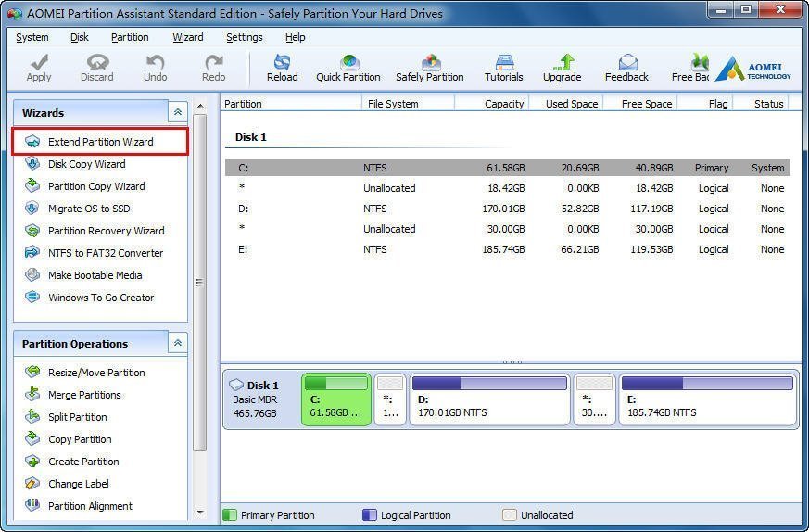
Task: Sort by Capacity column header
Action: tap(492, 104)
